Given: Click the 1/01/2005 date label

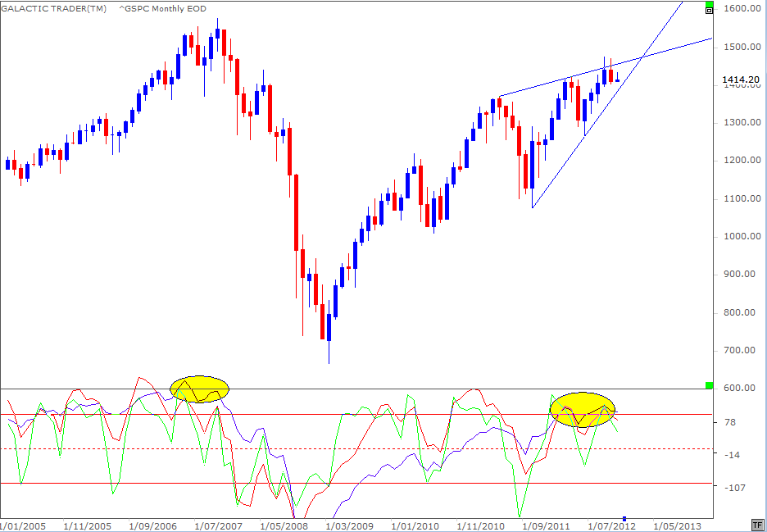Looking at the screenshot, I should [23, 526].
